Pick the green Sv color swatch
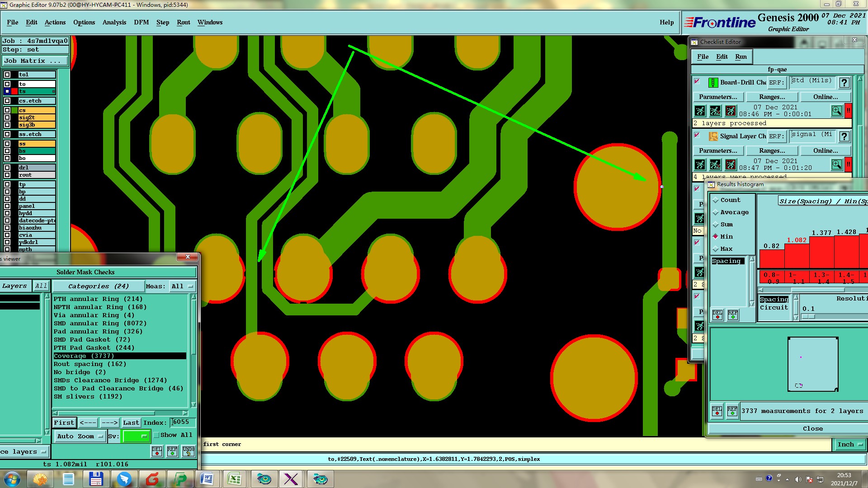 click(136, 436)
